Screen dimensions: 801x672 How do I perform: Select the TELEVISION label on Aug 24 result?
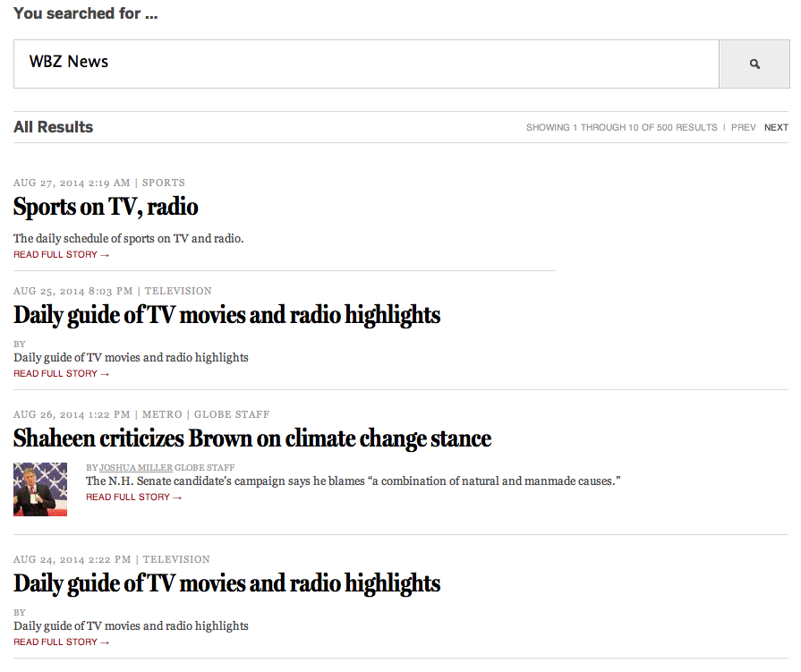176,559
